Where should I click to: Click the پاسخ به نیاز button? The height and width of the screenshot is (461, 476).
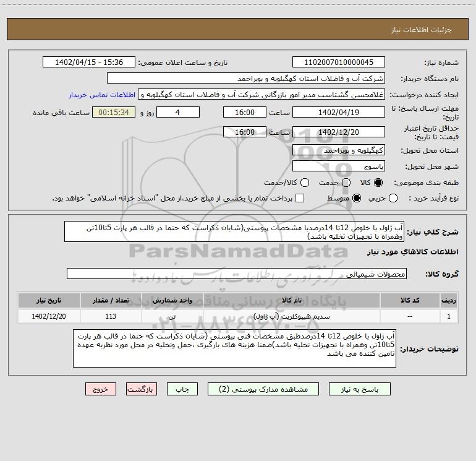(x=359, y=389)
